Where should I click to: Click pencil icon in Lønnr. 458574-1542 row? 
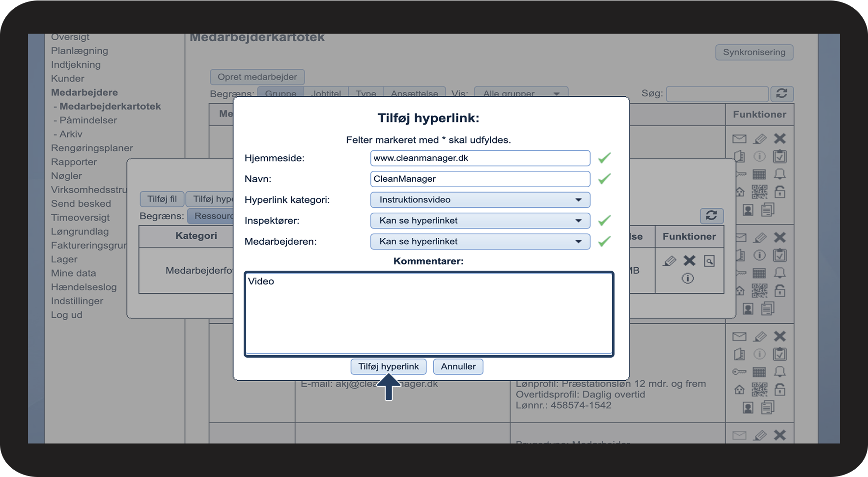click(x=760, y=337)
